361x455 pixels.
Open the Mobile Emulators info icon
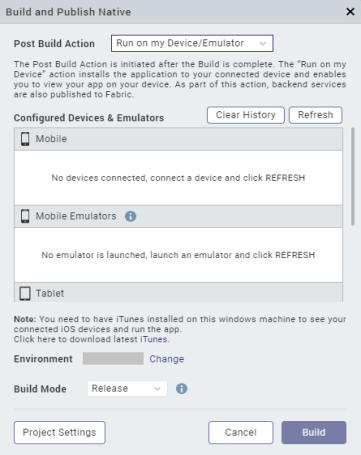point(130,216)
